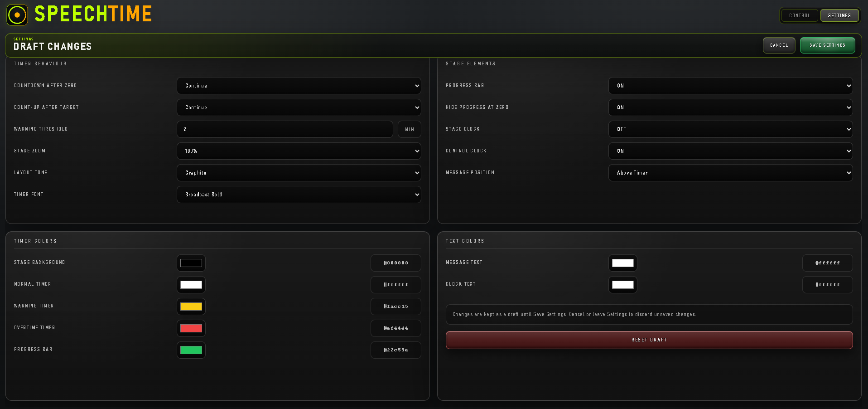Open the Count-Up After Target dropdown
Screen dimensions: 868x409
(x=299, y=107)
